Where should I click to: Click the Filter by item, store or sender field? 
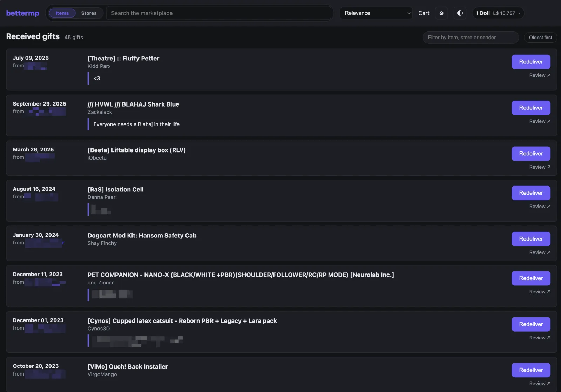pos(471,38)
